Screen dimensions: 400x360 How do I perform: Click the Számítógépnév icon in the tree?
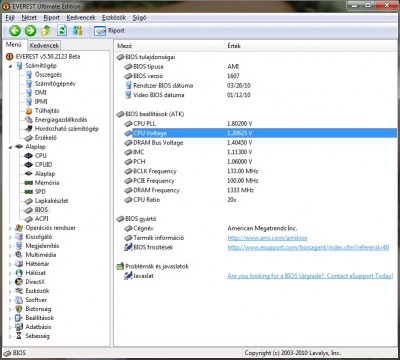[29, 84]
